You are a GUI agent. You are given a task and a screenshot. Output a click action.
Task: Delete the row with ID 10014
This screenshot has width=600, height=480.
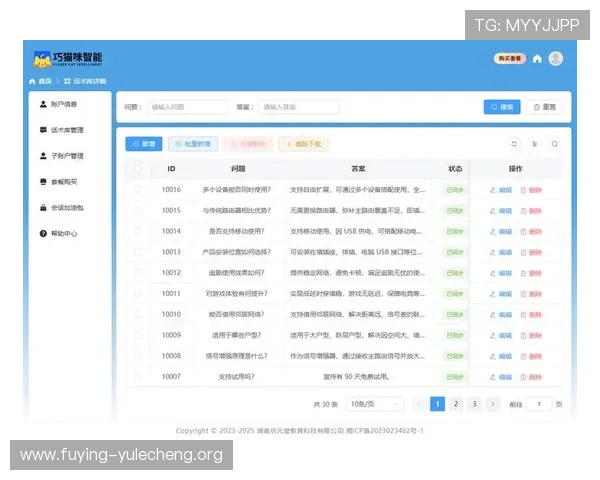531,232
